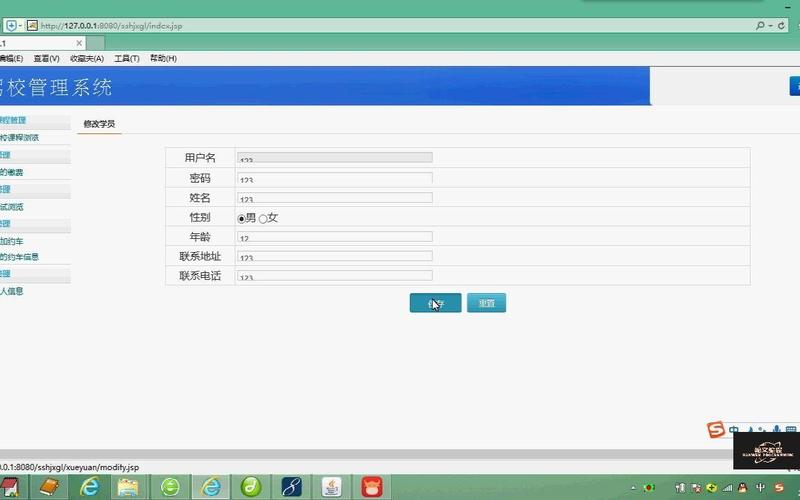Collapse the sidebar group header above 缴费
The height and width of the screenshot is (500, 800).
point(35,155)
